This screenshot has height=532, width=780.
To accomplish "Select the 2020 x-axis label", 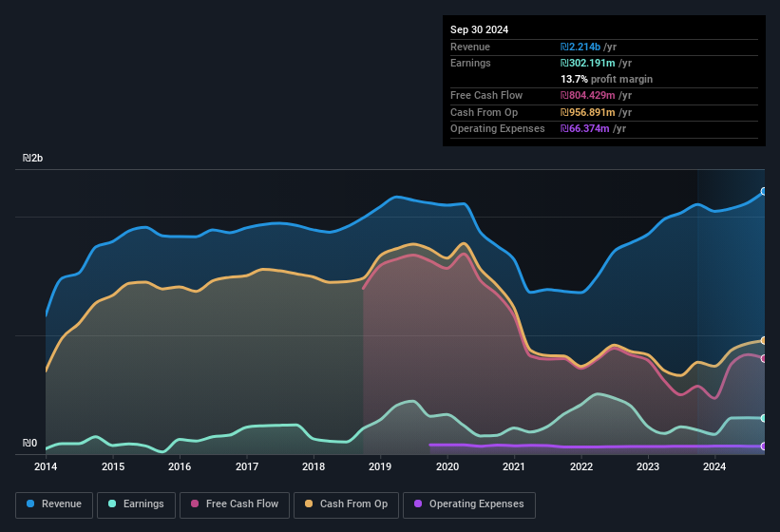I will point(447,466).
